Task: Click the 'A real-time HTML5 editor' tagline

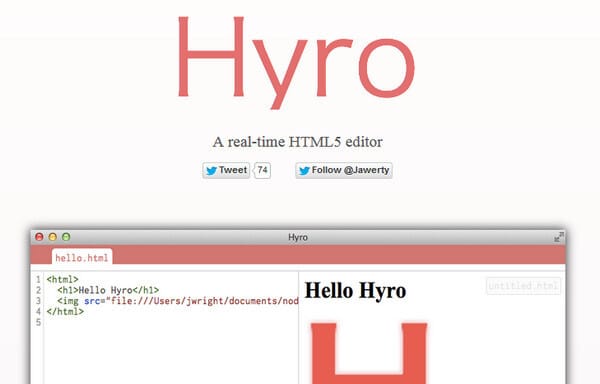Action: coord(298,142)
